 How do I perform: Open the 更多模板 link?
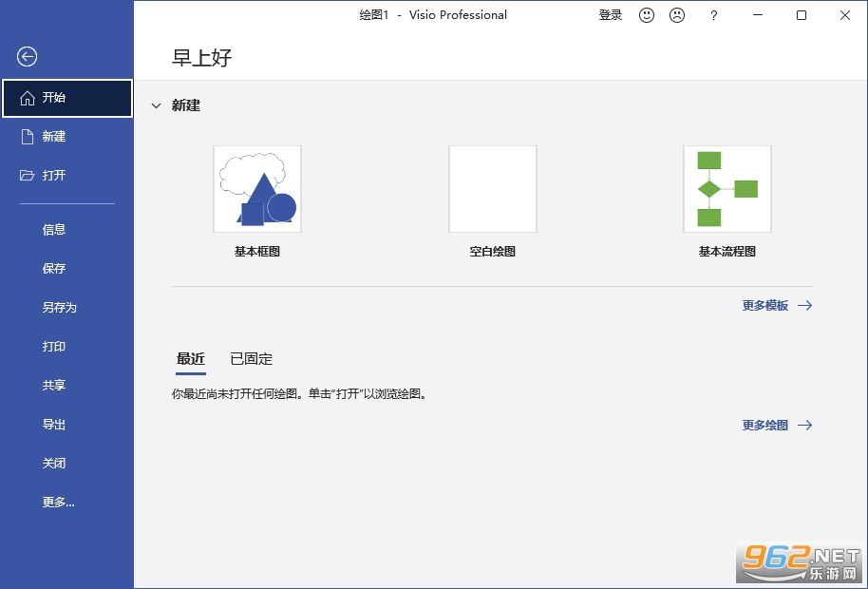(x=765, y=306)
